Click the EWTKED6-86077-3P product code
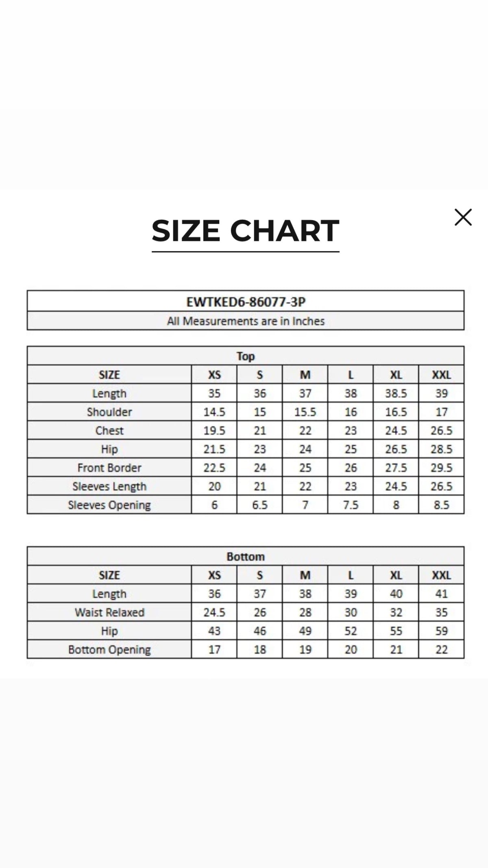 pyautogui.click(x=246, y=302)
